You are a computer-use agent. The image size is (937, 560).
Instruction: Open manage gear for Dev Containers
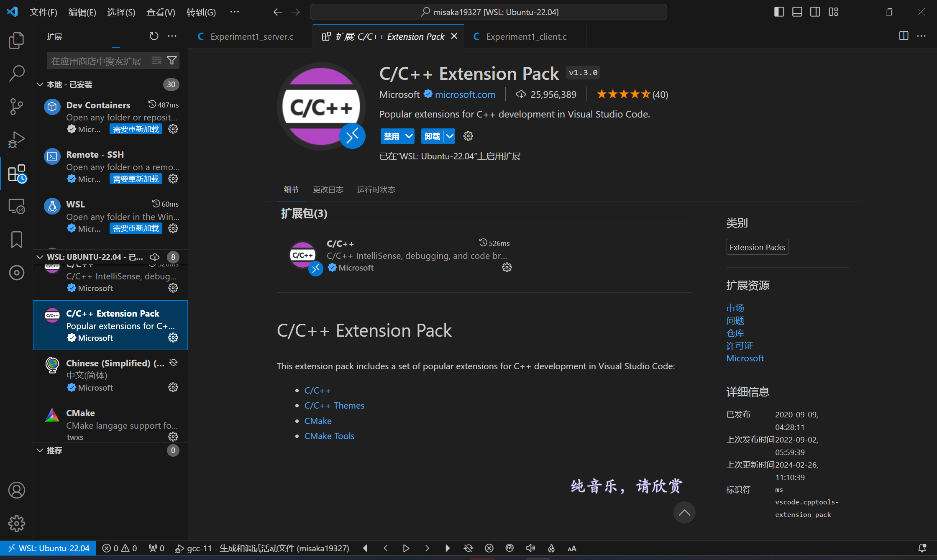pos(173,129)
